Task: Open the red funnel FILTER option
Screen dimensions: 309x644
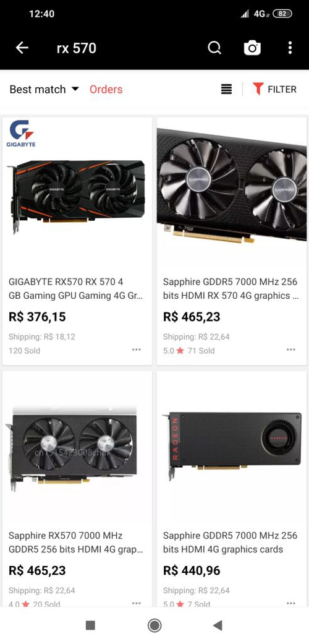Action: 274,89
